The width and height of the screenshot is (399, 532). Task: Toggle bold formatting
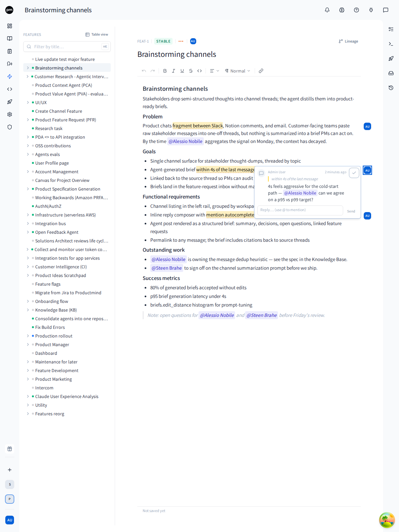[165, 71]
